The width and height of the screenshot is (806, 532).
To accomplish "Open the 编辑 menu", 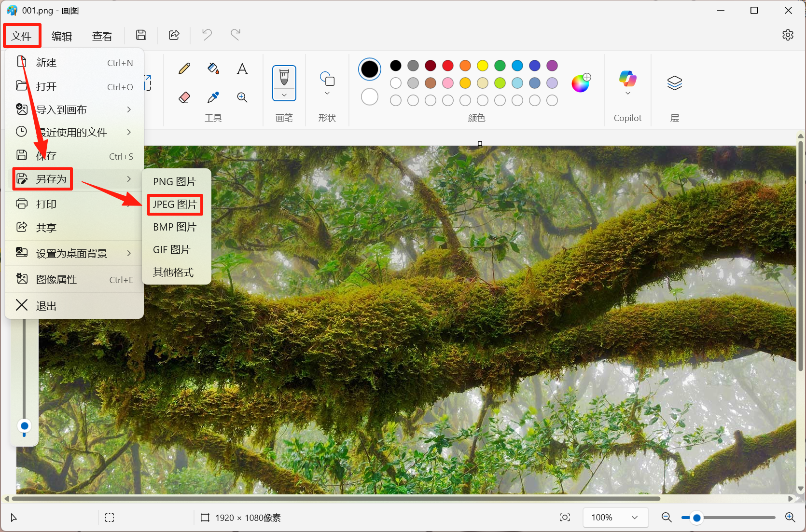I will pos(61,36).
